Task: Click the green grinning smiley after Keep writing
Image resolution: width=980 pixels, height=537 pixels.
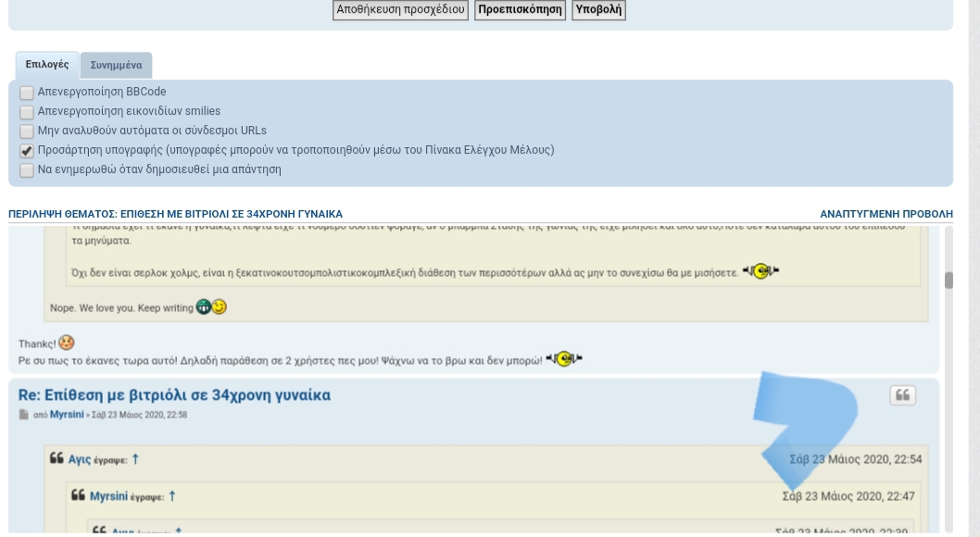Action: (x=203, y=306)
